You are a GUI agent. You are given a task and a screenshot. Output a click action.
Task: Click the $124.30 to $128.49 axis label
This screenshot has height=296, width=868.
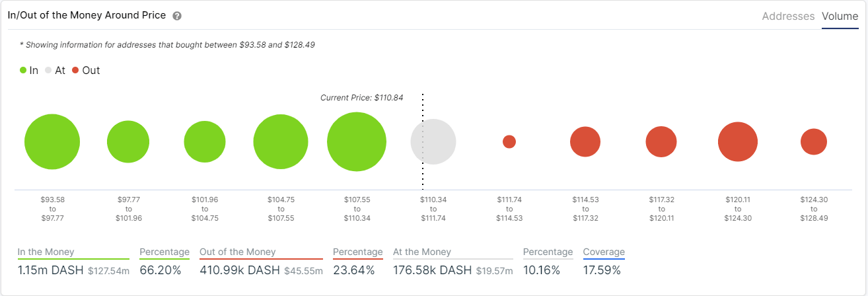(814, 208)
